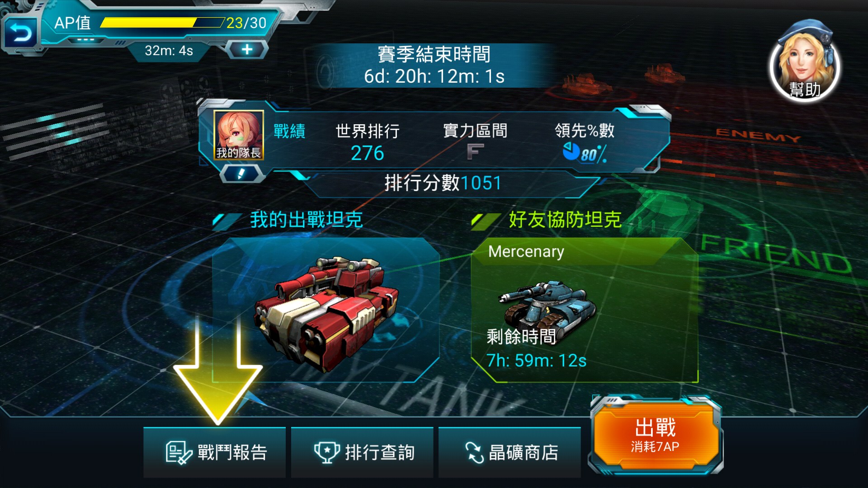The image size is (868, 488).
Task: Tap the blue back arrow icon
Action: [20, 33]
